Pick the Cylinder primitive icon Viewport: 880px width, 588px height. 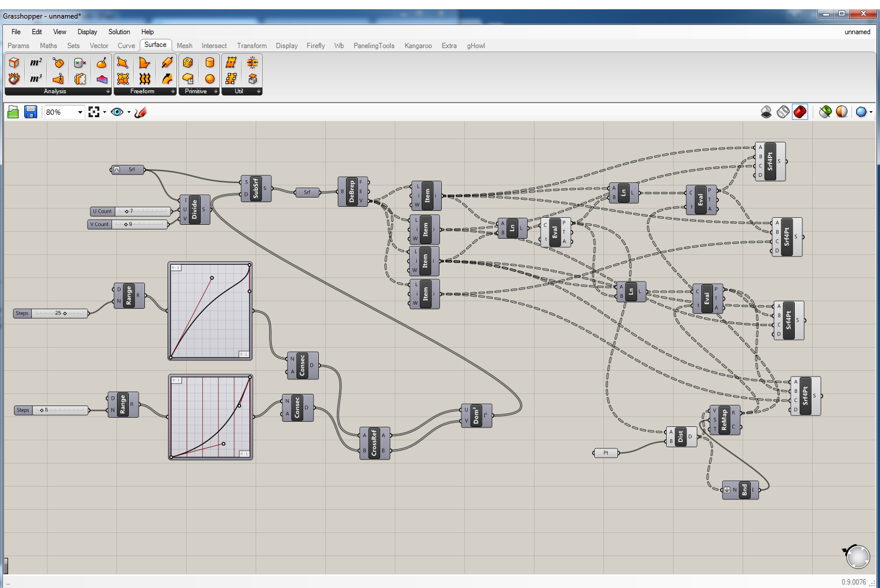(210, 63)
